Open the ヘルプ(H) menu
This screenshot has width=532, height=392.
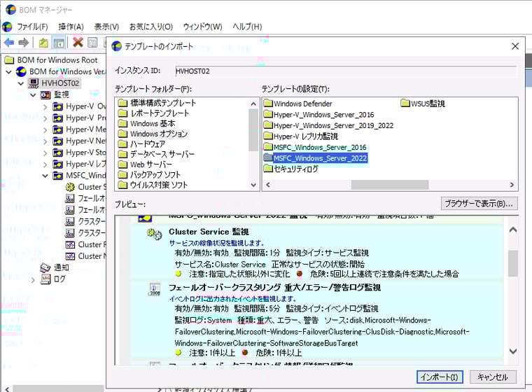tap(247, 27)
